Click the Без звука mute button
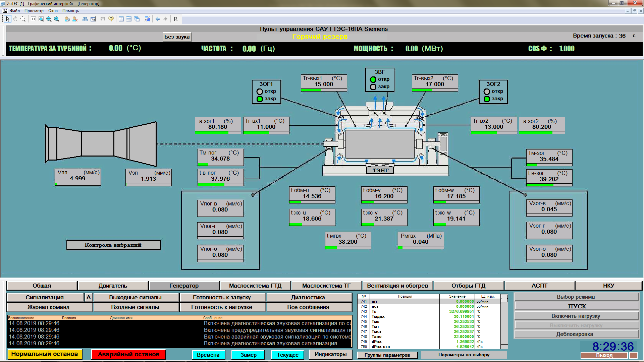This screenshot has height=362, width=644. pos(177,37)
